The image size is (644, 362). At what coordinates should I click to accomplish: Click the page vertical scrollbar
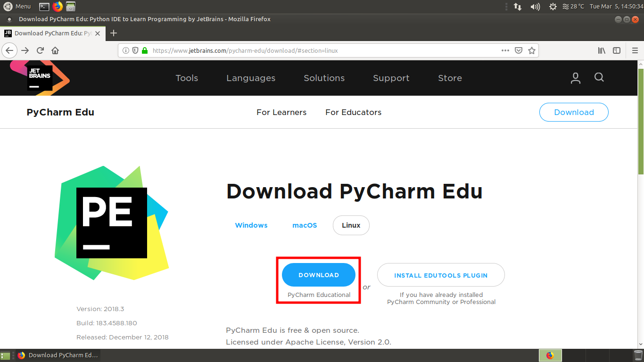tap(641, 121)
